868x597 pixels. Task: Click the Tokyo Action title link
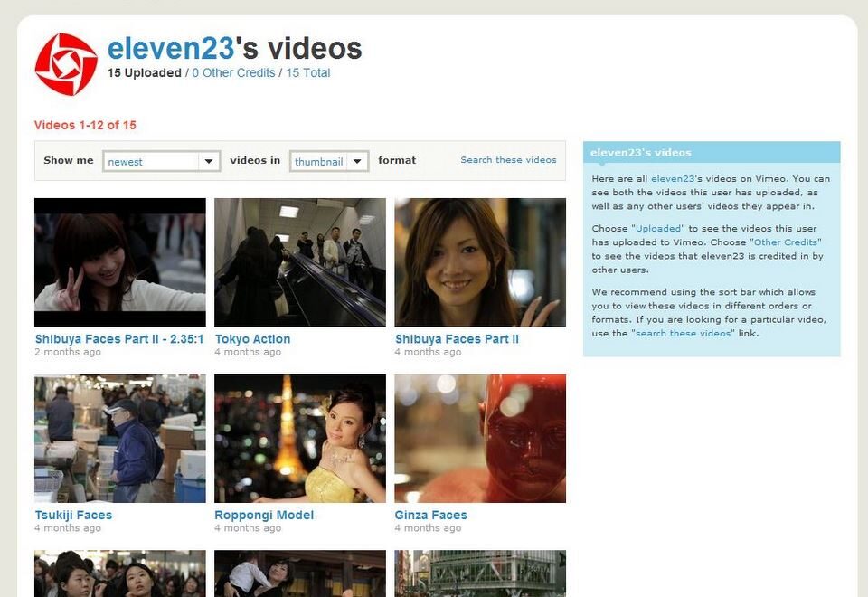pyautogui.click(x=252, y=339)
